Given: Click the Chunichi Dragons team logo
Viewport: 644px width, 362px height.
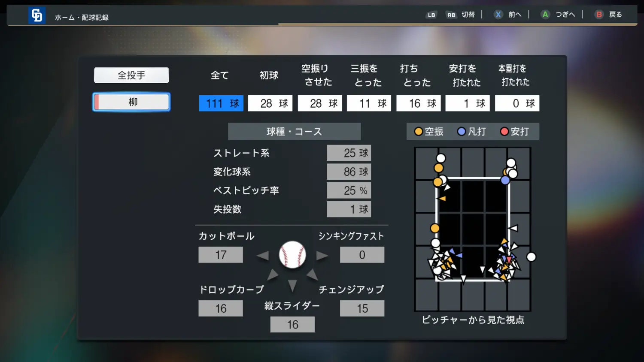Looking at the screenshot, I should [37, 15].
